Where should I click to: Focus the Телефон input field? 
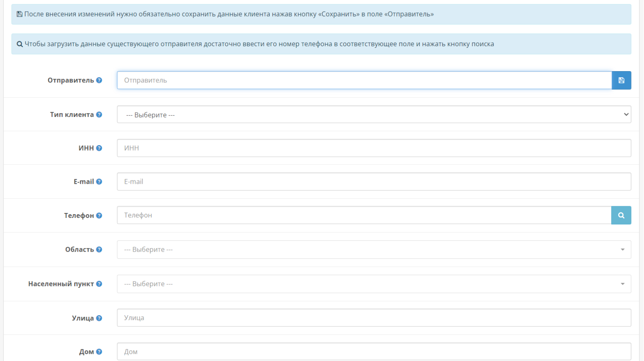(x=364, y=215)
